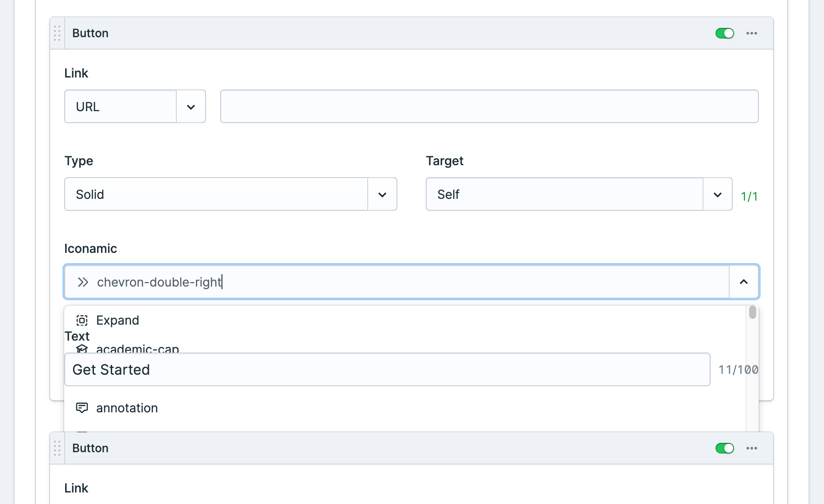Disable the bottom Button block
Screen dimensions: 824x504
(x=724, y=448)
